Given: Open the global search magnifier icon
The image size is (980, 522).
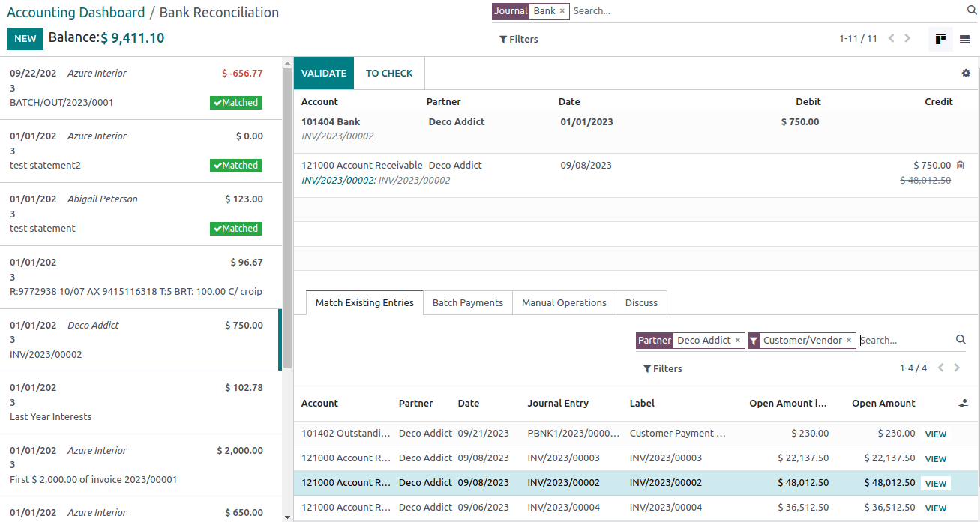Looking at the screenshot, I should click(971, 10).
